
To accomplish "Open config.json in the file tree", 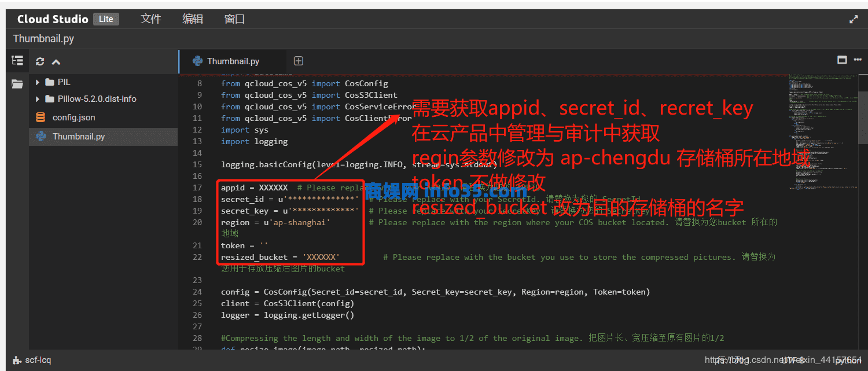I will [73, 117].
